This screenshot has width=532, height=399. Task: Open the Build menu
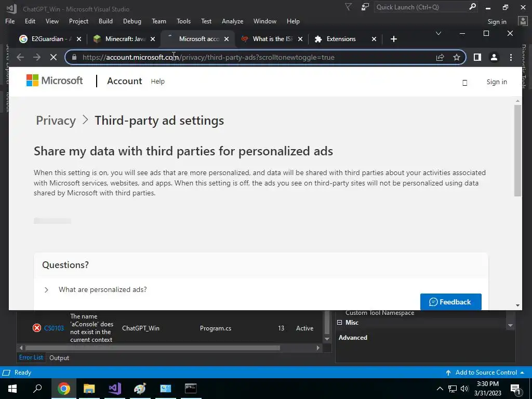[x=105, y=21]
